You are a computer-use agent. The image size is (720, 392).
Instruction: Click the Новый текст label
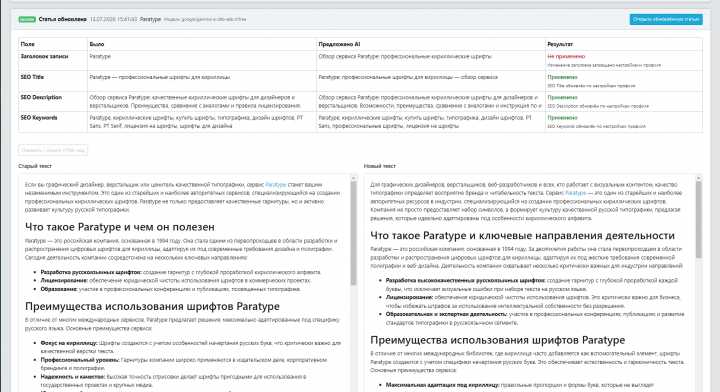point(379,166)
